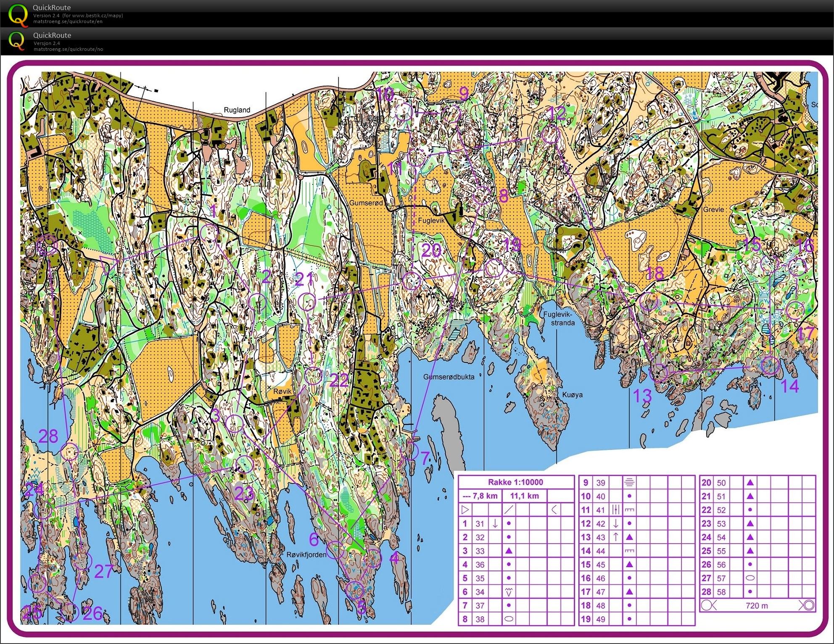Click the Kuøya island label
This screenshot has width=834, height=644.
coord(572,395)
